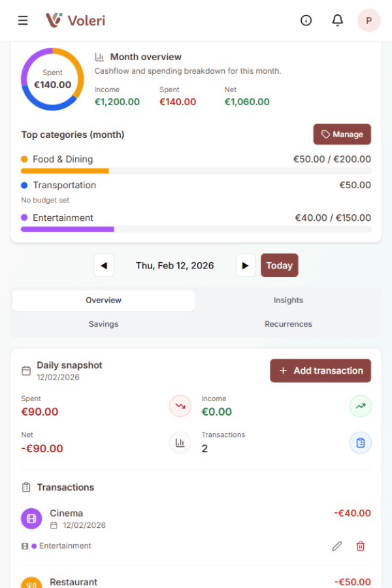Click the green income trend icon
Viewport: 392px width, 588px height.
click(360, 406)
